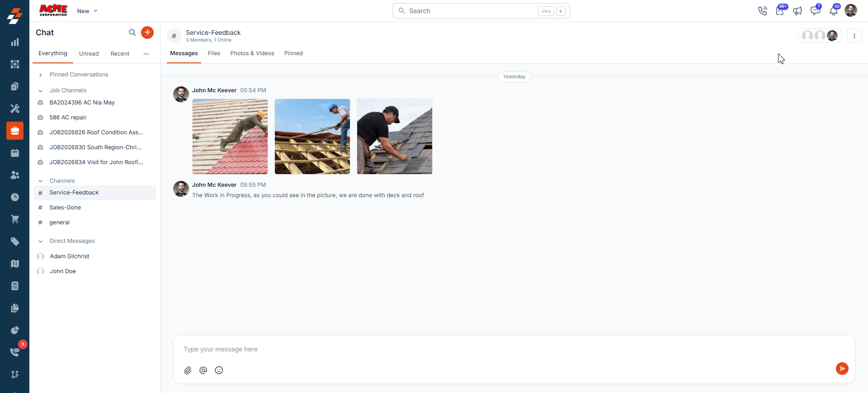Select the Service-Feedback channel in sidebar

[95, 193]
